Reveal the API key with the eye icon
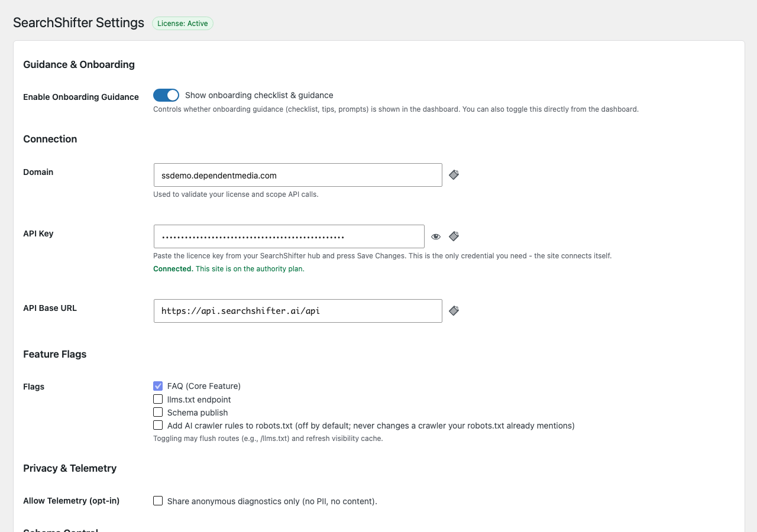The width and height of the screenshot is (757, 532). (436, 236)
